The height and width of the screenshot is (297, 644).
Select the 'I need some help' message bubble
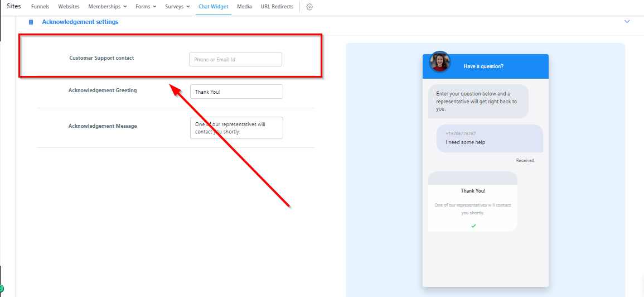[x=489, y=138]
